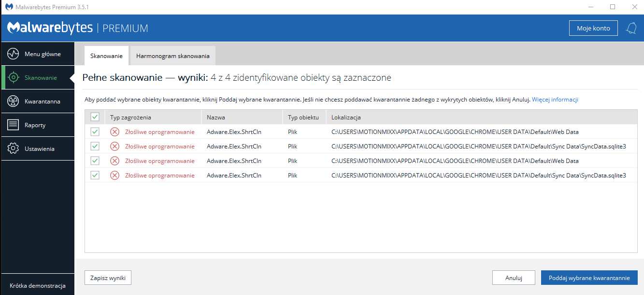The image size is (644, 295).
Task: Uncheck the first Web Data threat row
Action: (x=95, y=132)
